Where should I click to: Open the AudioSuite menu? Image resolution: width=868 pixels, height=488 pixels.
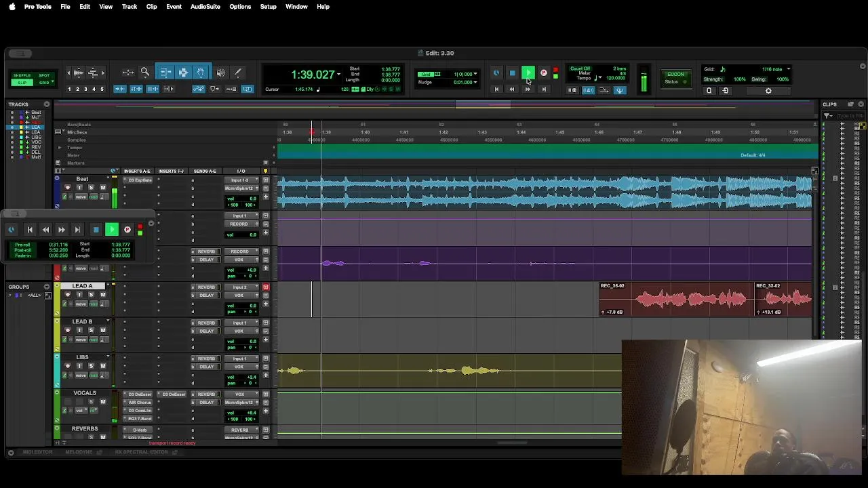click(205, 7)
